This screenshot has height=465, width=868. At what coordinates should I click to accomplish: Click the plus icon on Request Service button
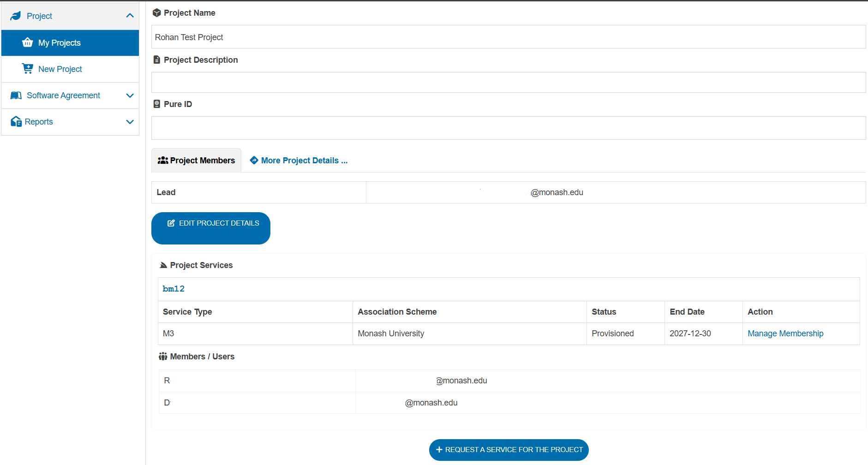tap(439, 450)
